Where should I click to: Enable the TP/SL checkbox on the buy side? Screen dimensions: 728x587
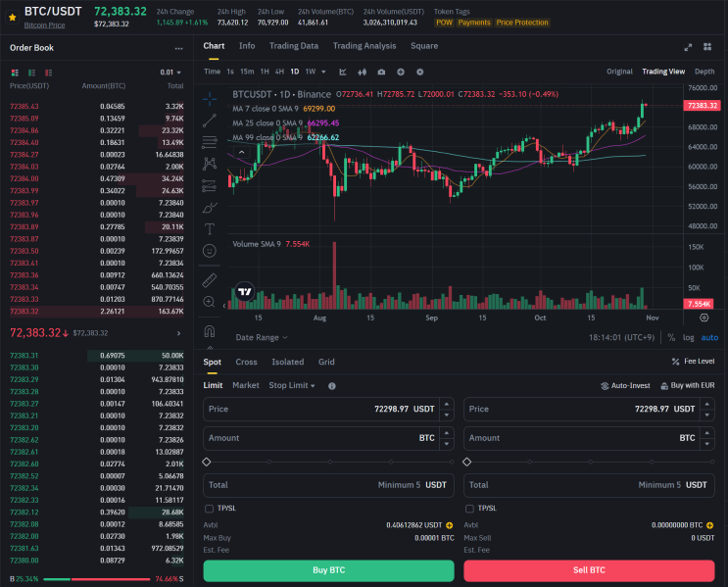(210, 509)
